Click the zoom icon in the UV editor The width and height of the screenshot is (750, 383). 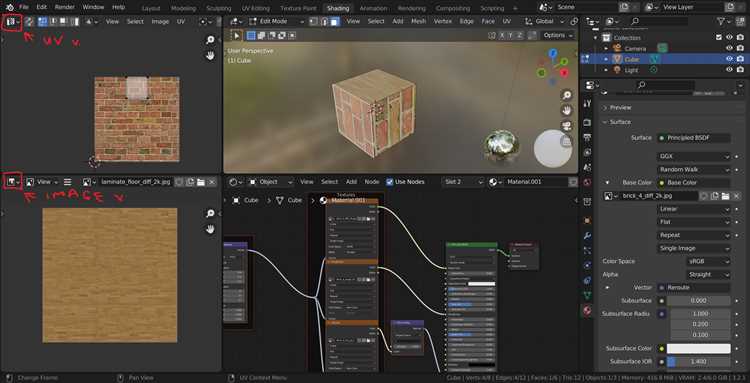coord(210,40)
